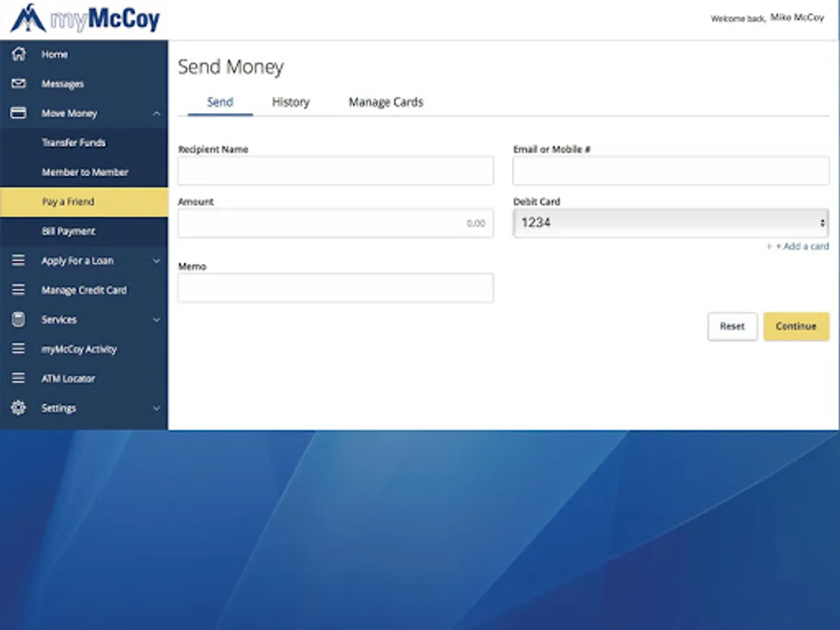Focus the Email or Mobile # field
840x630 pixels.
click(671, 171)
